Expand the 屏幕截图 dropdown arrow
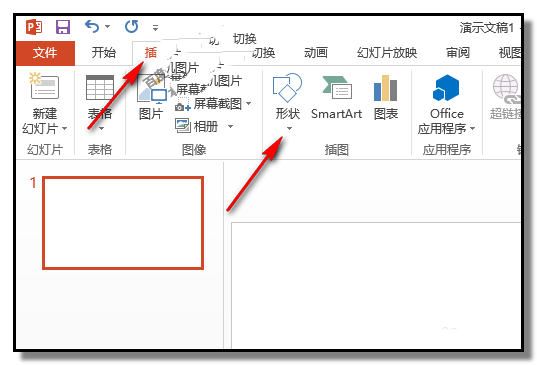Viewport: 537px width, 365px height. 249,103
